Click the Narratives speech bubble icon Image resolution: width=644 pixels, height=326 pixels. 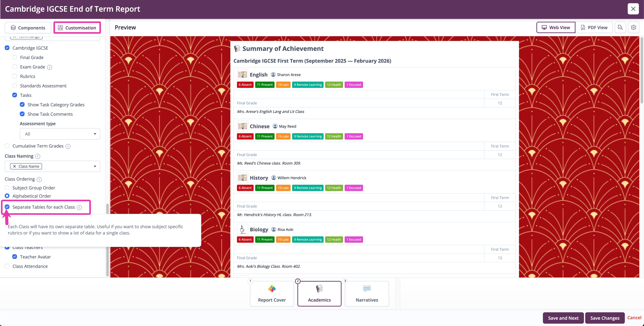point(366,289)
